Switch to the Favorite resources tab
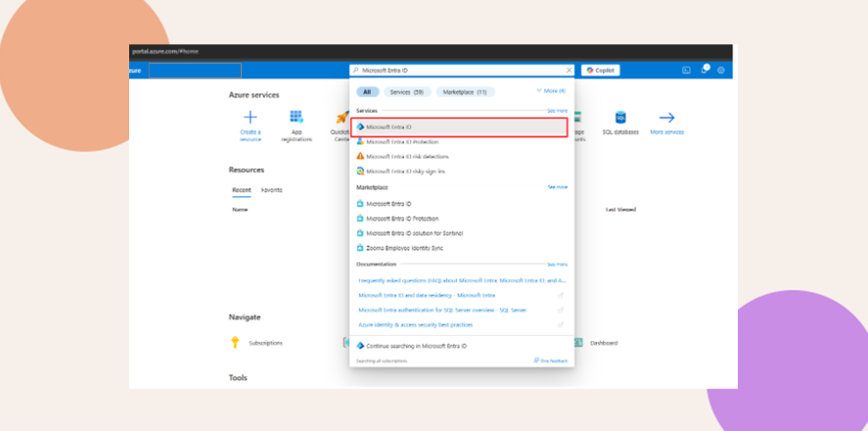 click(272, 190)
